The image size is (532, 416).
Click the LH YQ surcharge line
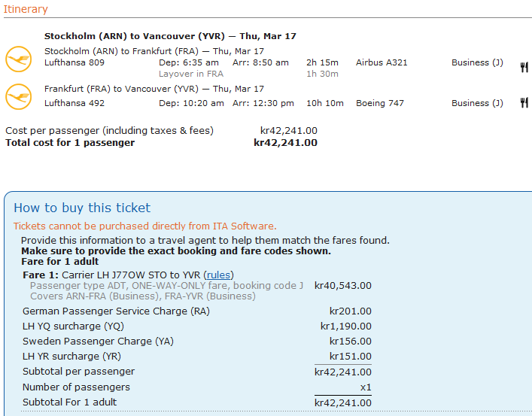pos(73,326)
